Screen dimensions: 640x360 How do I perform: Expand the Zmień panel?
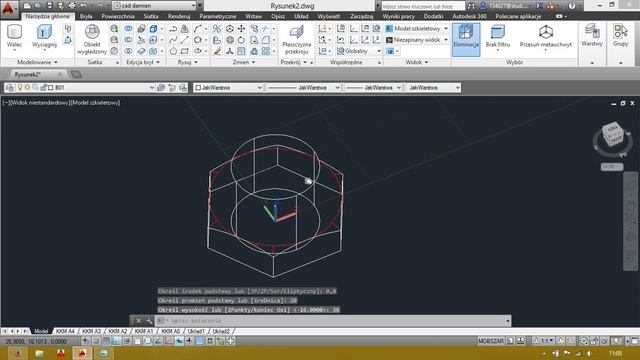point(244,62)
